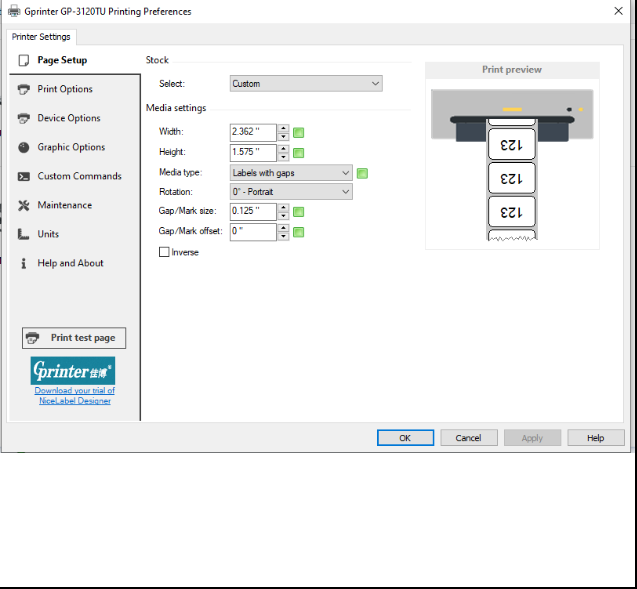This screenshot has height=589, width=637.
Task: Toggle green indicator beside Media type
Action: coord(363,173)
